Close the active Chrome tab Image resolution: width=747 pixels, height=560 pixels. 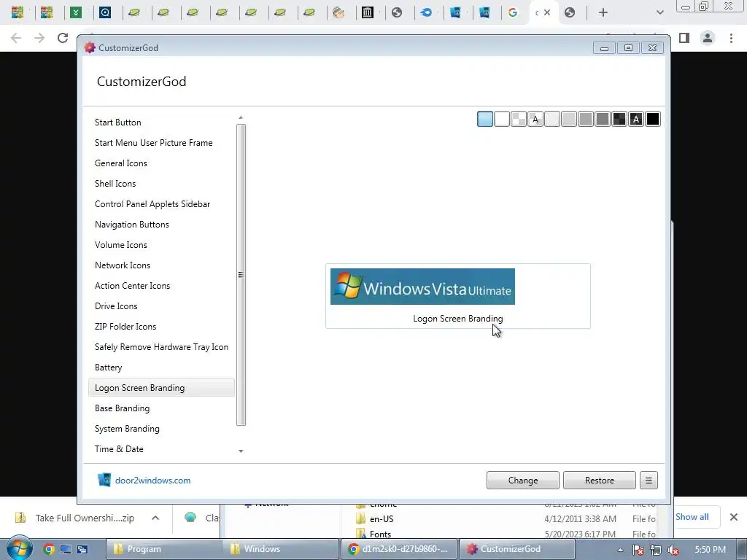click(x=547, y=13)
